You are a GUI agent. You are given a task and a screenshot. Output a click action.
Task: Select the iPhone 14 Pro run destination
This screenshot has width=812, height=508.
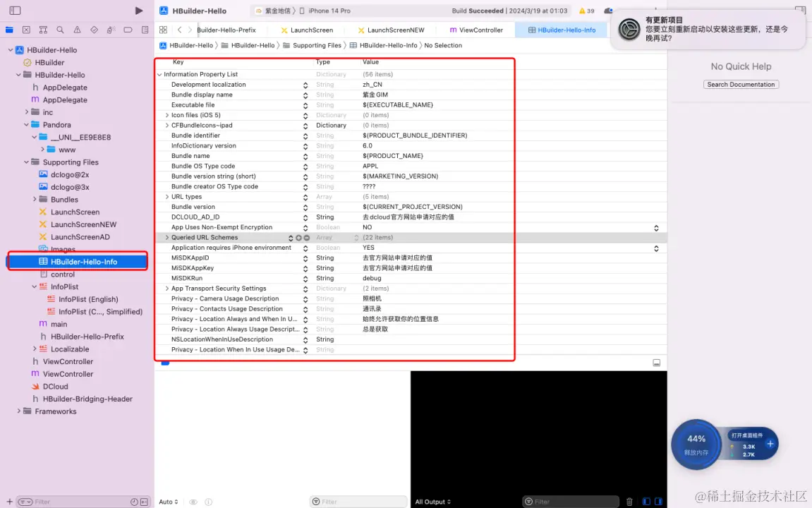pyautogui.click(x=325, y=11)
